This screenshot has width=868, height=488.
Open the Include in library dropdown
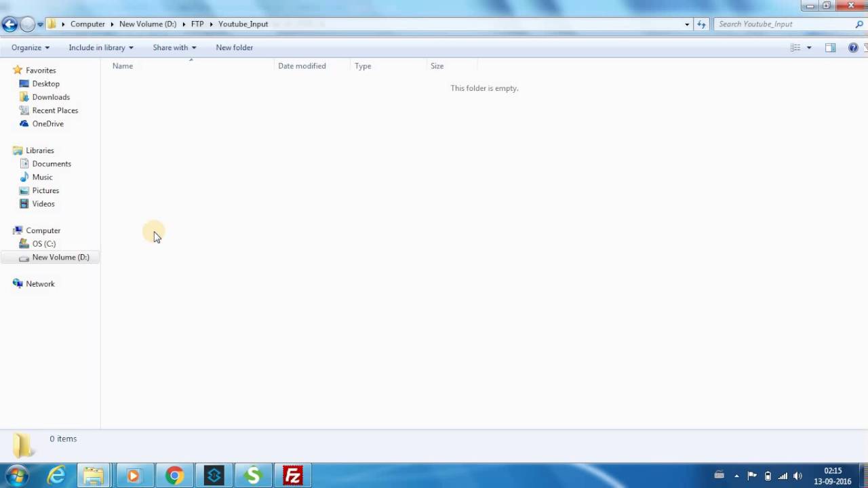pyautogui.click(x=101, y=47)
